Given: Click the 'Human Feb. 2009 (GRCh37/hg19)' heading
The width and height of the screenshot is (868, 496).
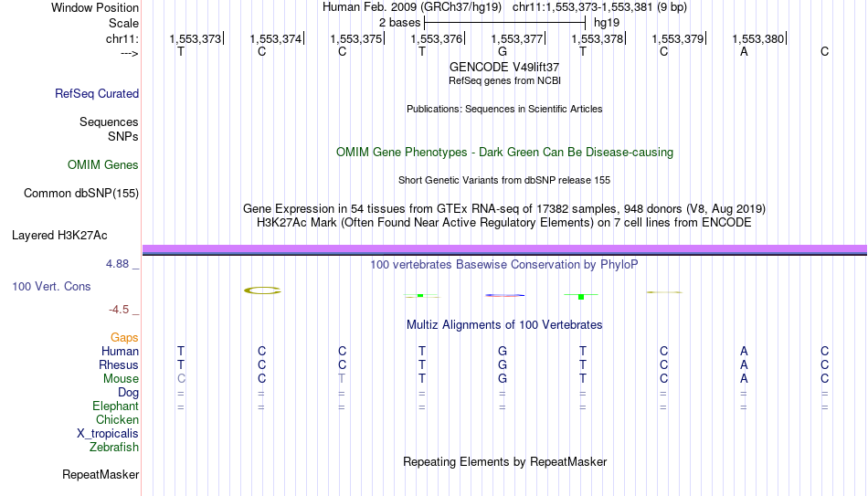Looking at the screenshot, I should (x=412, y=7).
